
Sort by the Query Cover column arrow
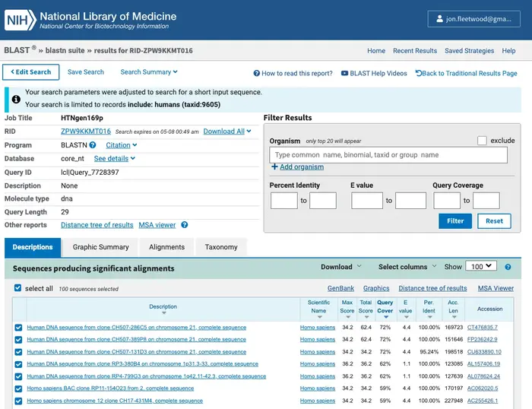pos(386,317)
